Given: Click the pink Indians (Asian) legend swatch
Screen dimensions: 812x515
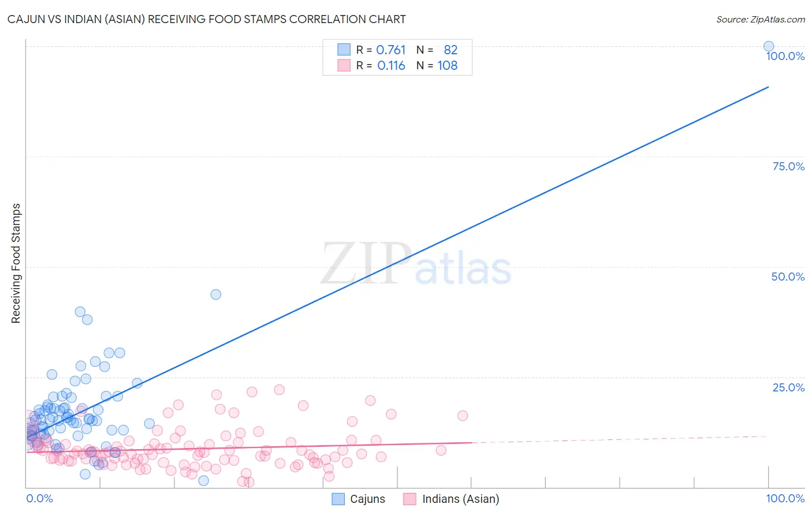Looking at the screenshot, I should (410, 499).
